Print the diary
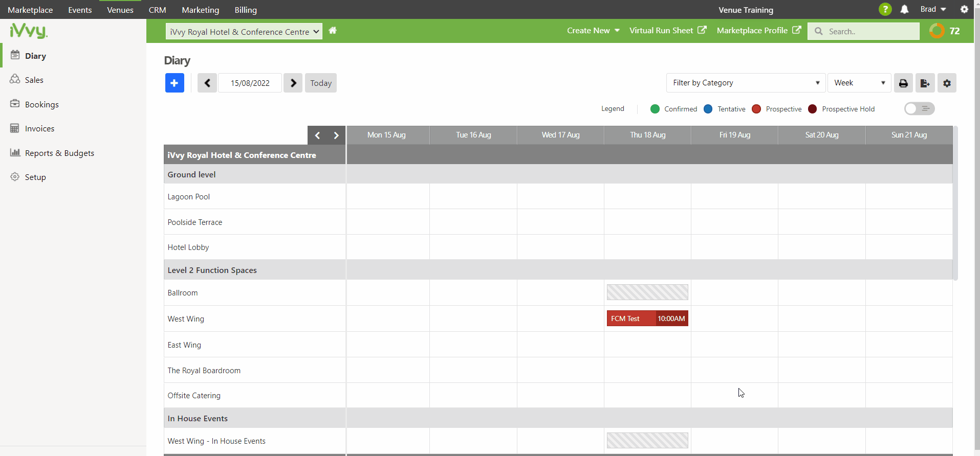This screenshot has width=980, height=456. pos(903,83)
